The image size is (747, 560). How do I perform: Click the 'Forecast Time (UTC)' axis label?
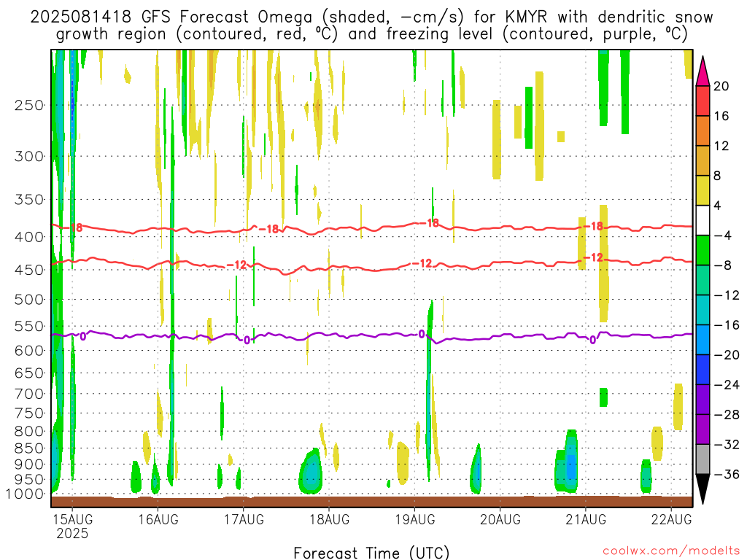click(x=371, y=553)
